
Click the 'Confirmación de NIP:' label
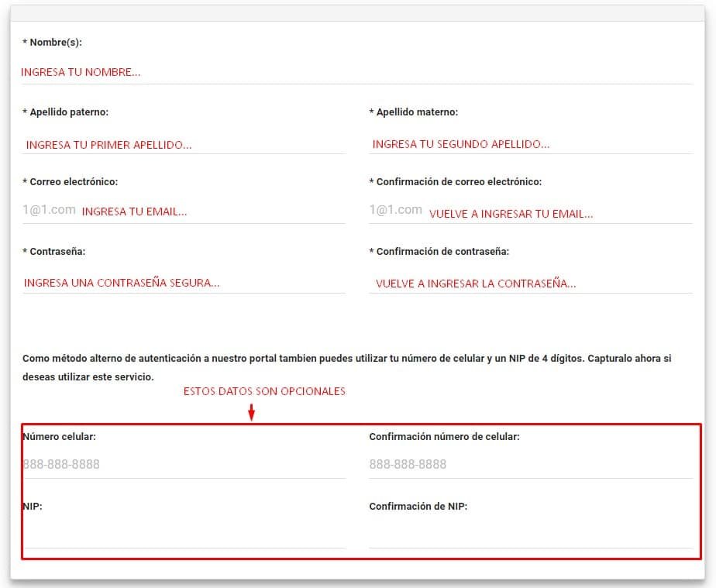(418, 507)
